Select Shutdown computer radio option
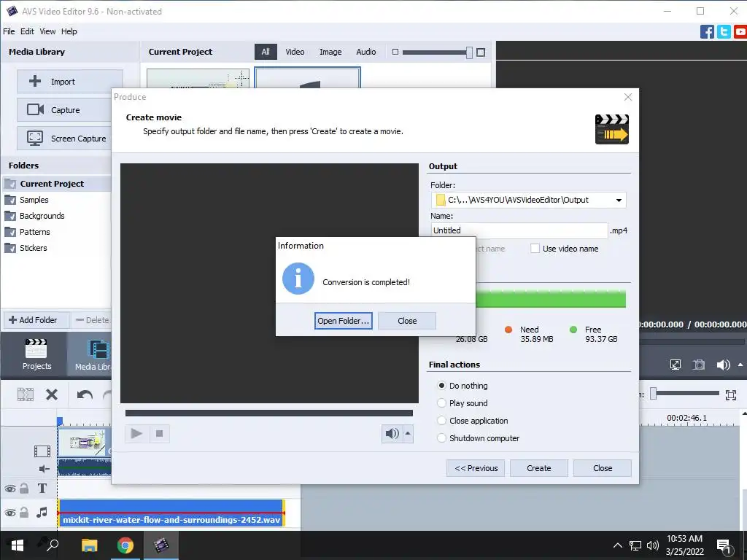This screenshot has height=560, width=747. pyautogui.click(x=441, y=438)
